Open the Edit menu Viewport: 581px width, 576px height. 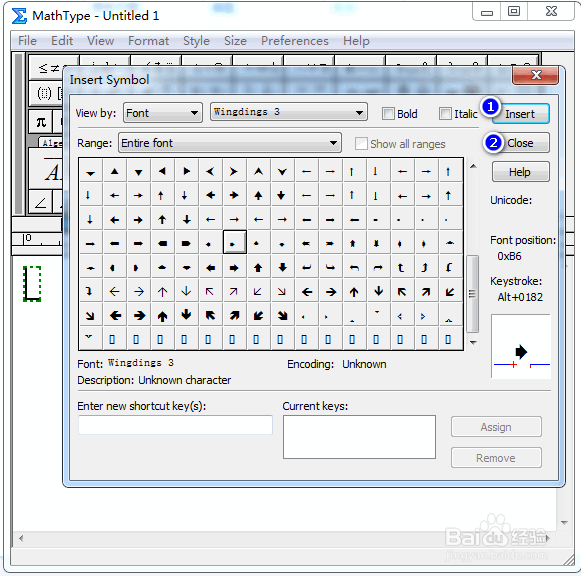(62, 41)
